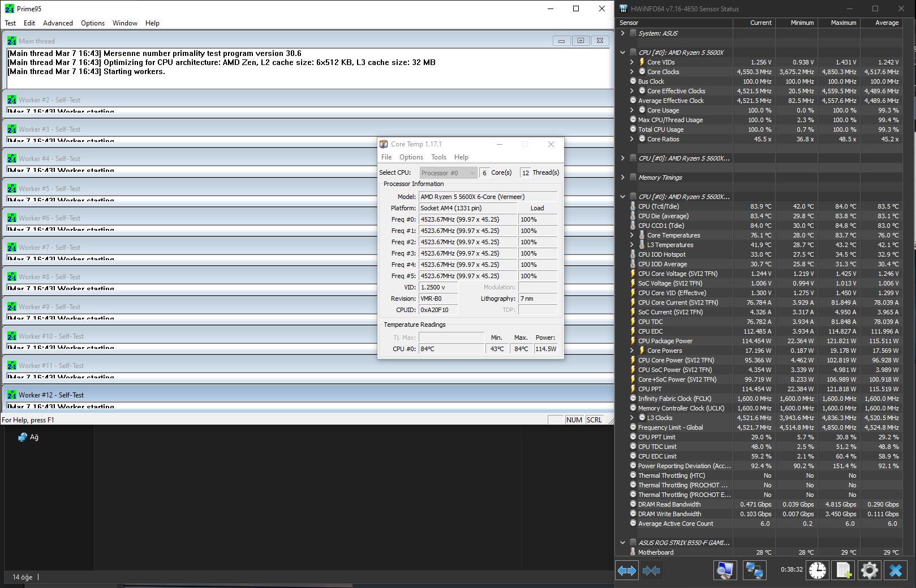Screen dimensions: 916x588
Task: Click the Maximum column header in HWiNFO
Action: click(839, 23)
